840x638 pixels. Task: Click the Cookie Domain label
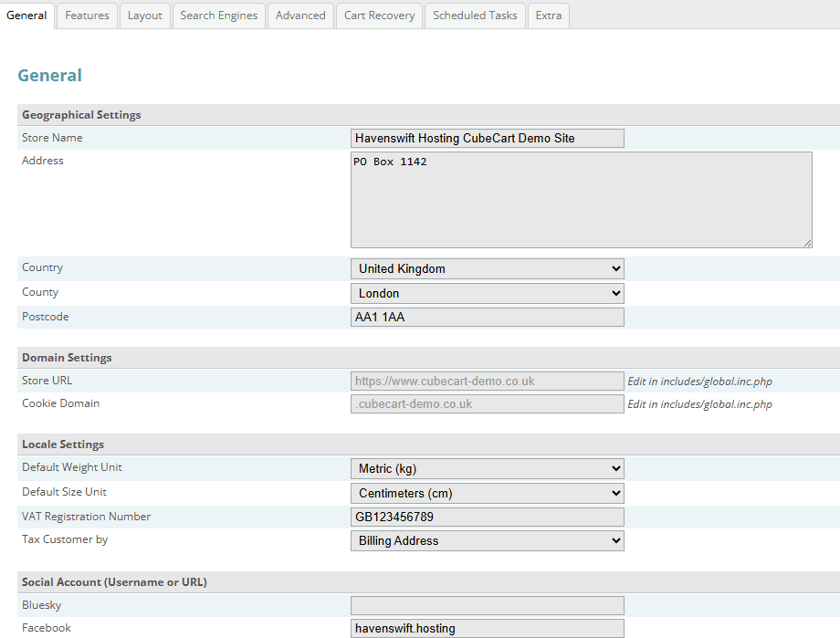[60, 403]
